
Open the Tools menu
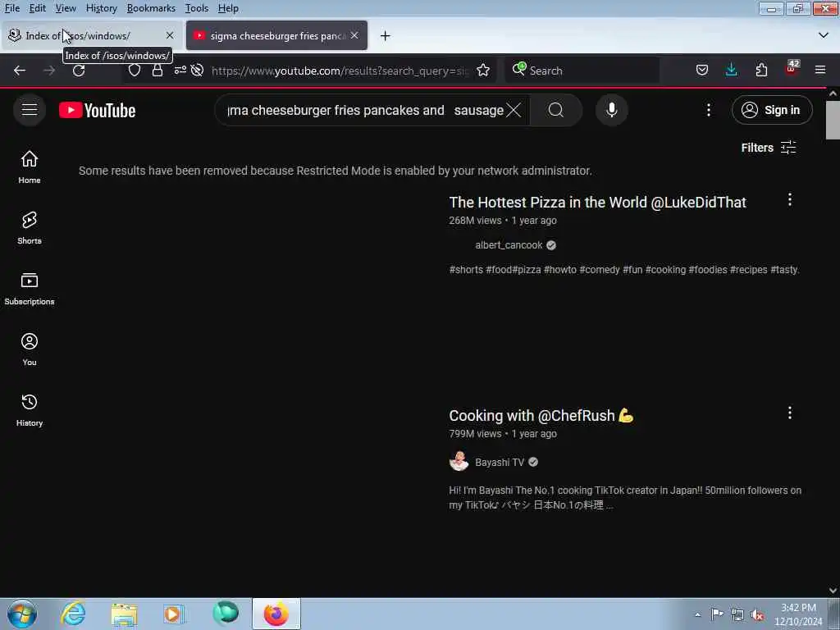click(197, 8)
